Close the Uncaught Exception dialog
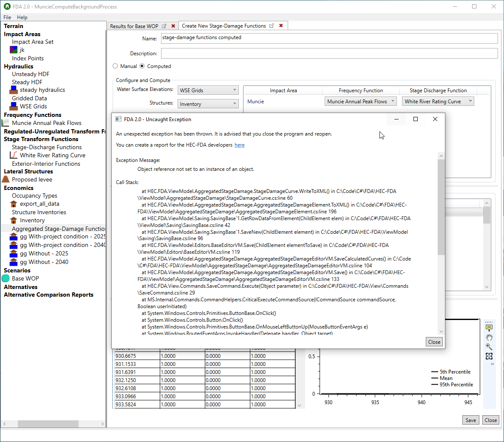Viewport: 504px width, 442px height. tap(434, 342)
